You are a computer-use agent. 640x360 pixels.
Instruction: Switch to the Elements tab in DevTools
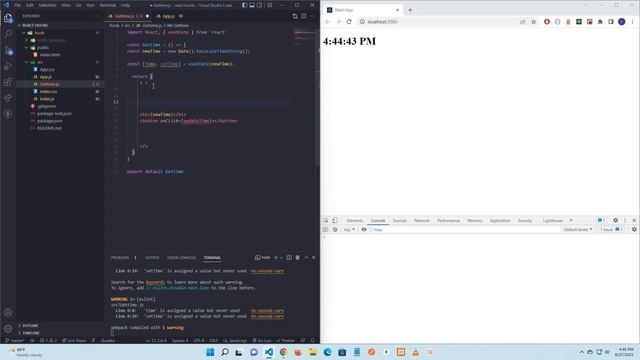355,220
